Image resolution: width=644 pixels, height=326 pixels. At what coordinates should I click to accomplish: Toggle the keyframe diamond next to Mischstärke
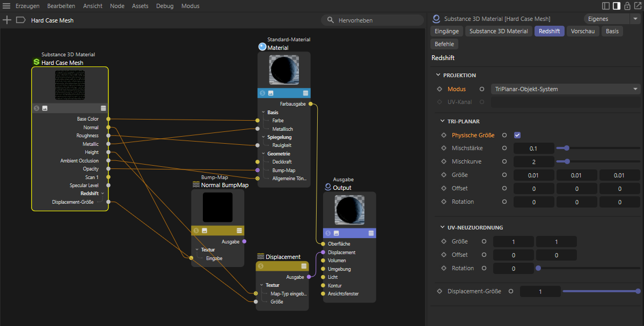click(443, 148)
